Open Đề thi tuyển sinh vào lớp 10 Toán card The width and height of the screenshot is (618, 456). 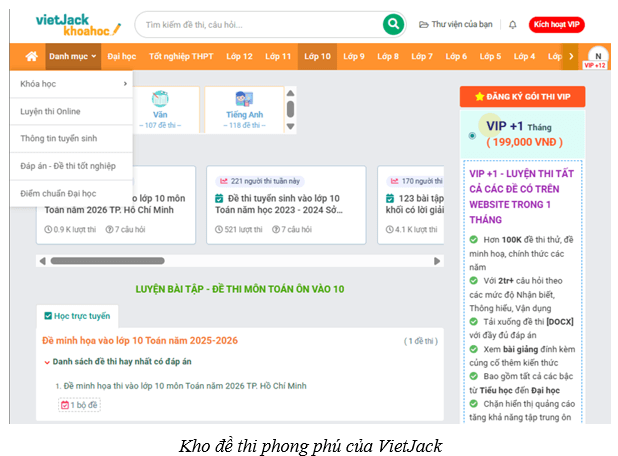pos(286,205)
